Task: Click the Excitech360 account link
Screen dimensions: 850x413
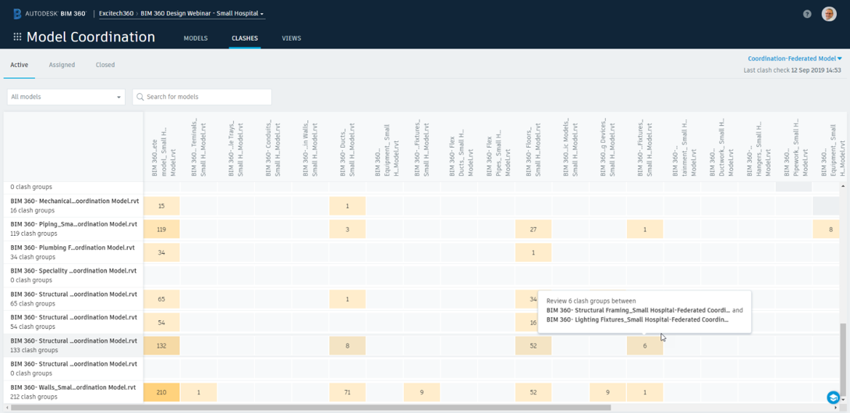Action: (117, 14)
